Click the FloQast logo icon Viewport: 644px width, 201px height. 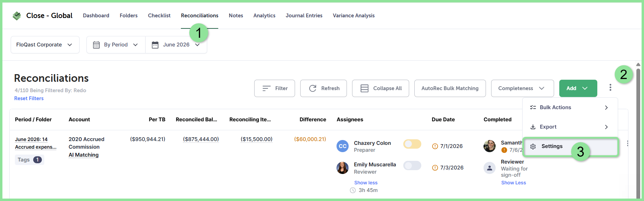17,16
